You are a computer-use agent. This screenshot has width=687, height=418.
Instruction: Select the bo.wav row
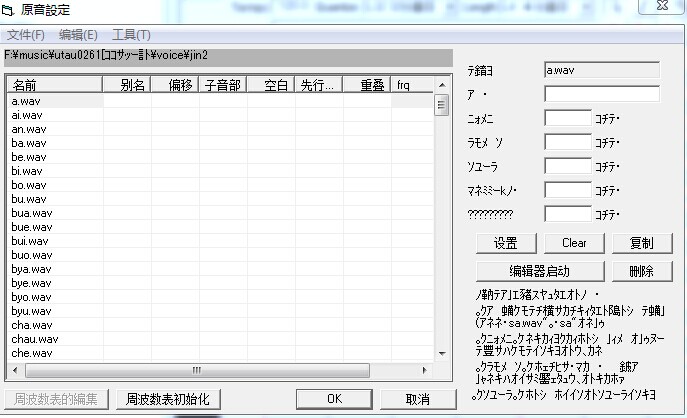click(220, 185)
